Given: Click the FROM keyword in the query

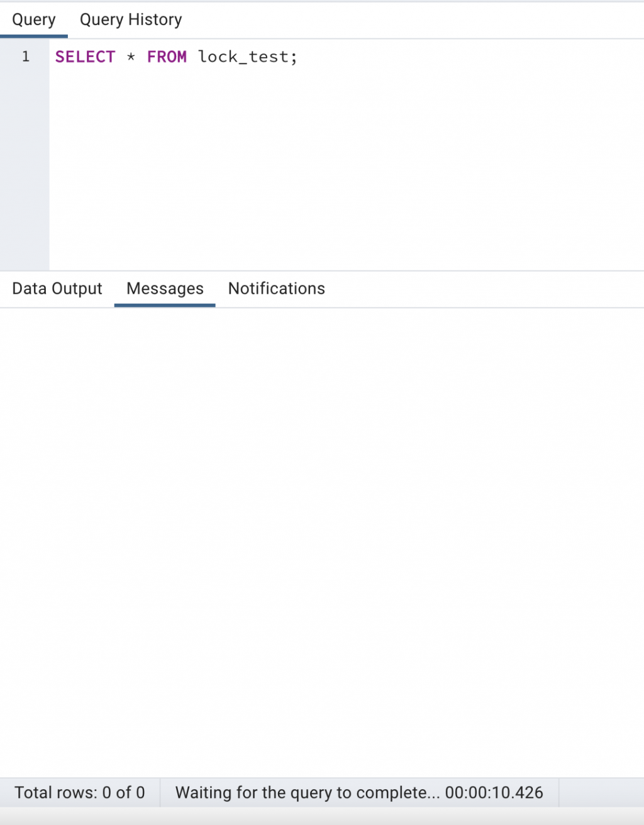Looking at the screenshot, I should click(x=167, y=57).
